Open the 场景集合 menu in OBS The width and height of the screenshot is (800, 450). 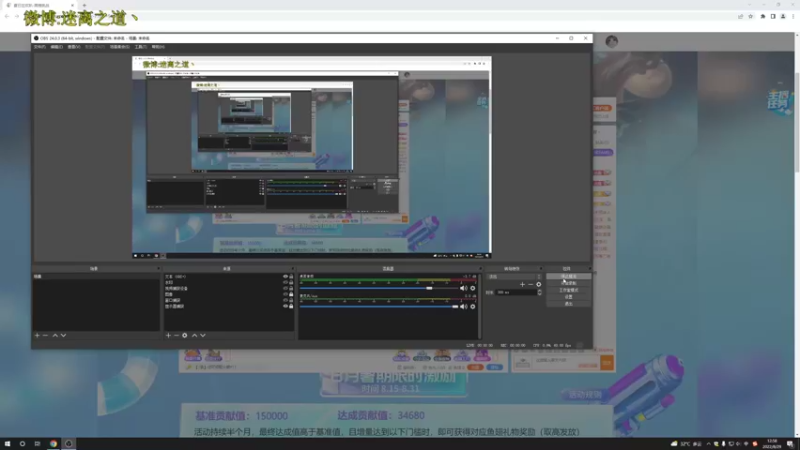[x=120, y=47]
